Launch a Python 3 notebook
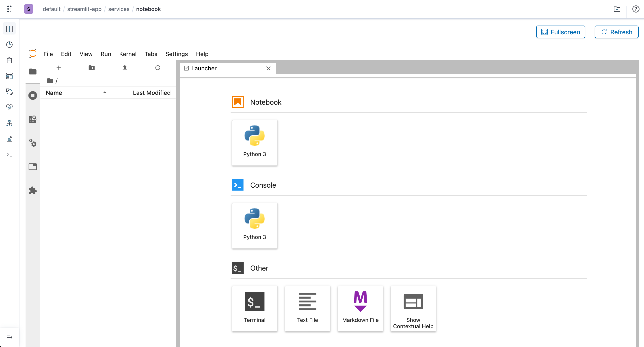The width and height of the screenshot is (644, 347). (x=255, y=143)
